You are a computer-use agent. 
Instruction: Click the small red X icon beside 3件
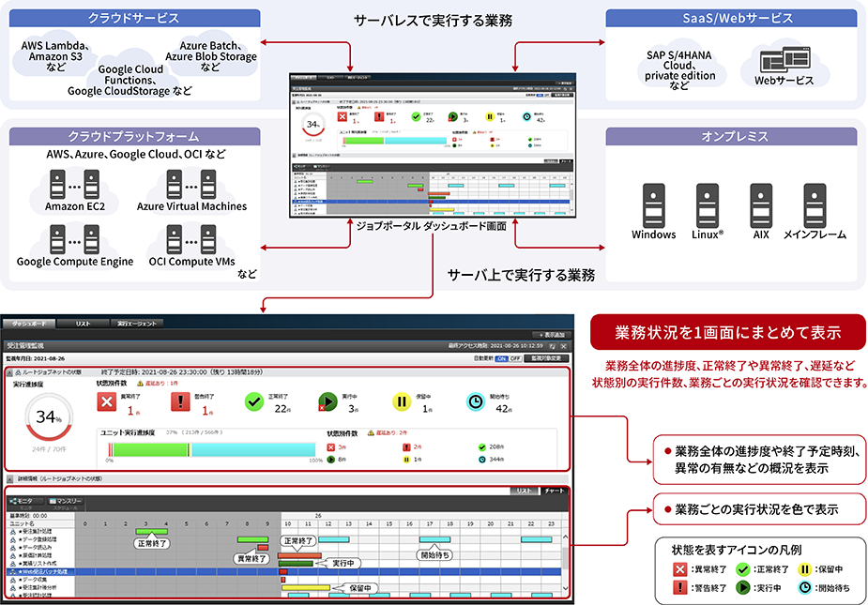coord(331,447)
